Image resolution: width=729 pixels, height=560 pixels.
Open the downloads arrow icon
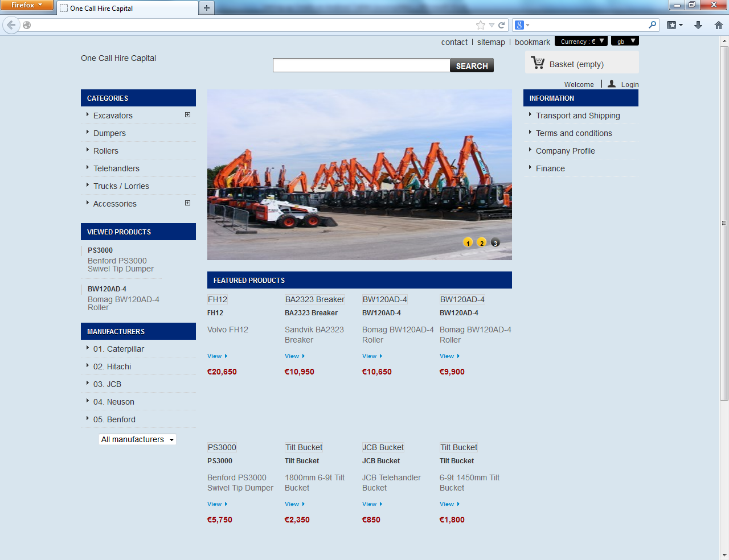tap(698, 25)
